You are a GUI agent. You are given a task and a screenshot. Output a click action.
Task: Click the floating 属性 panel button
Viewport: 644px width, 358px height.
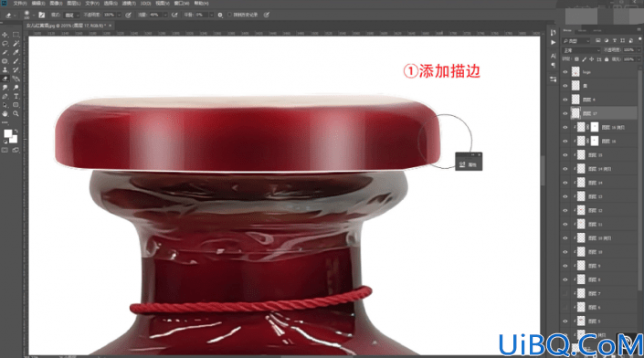[x=469, y=164]
